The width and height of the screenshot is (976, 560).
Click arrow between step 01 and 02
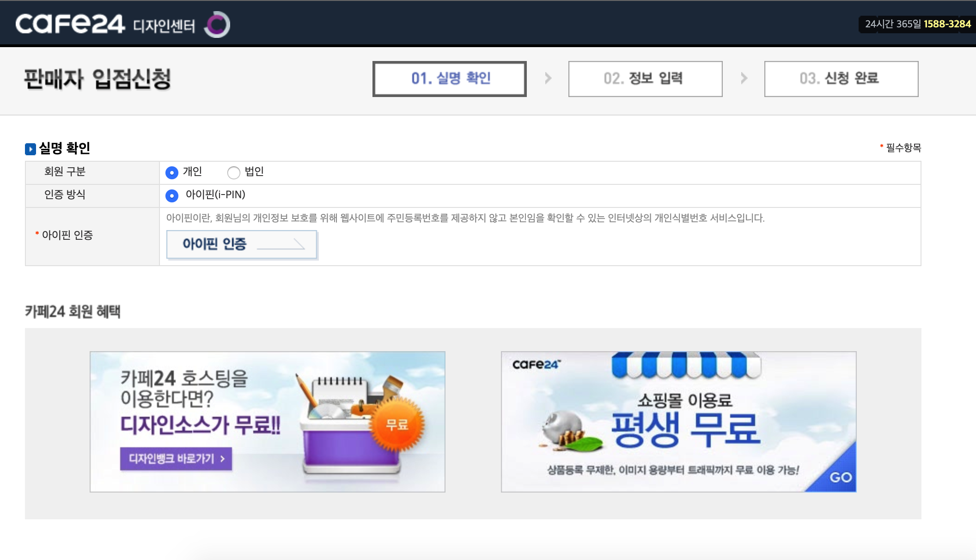click(x=548, y=78)
